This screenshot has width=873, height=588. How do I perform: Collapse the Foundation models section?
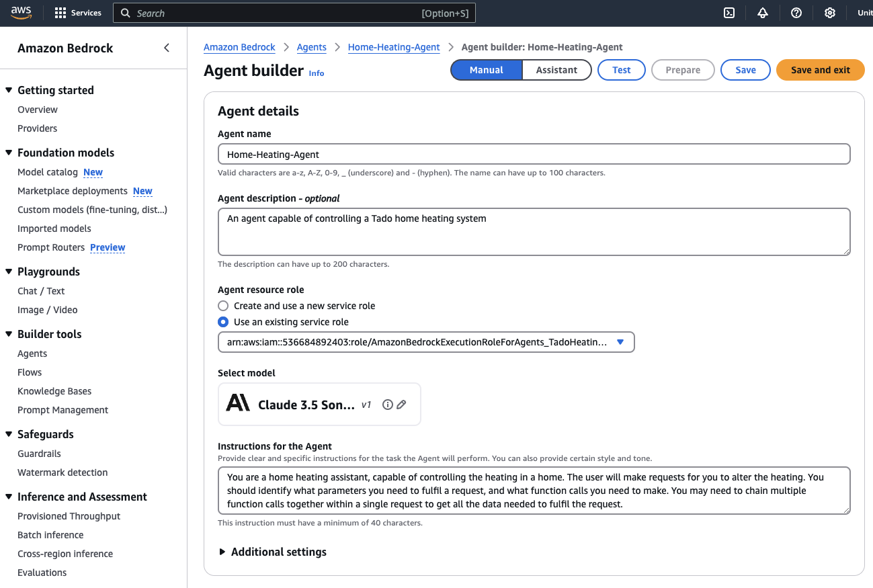9,153
